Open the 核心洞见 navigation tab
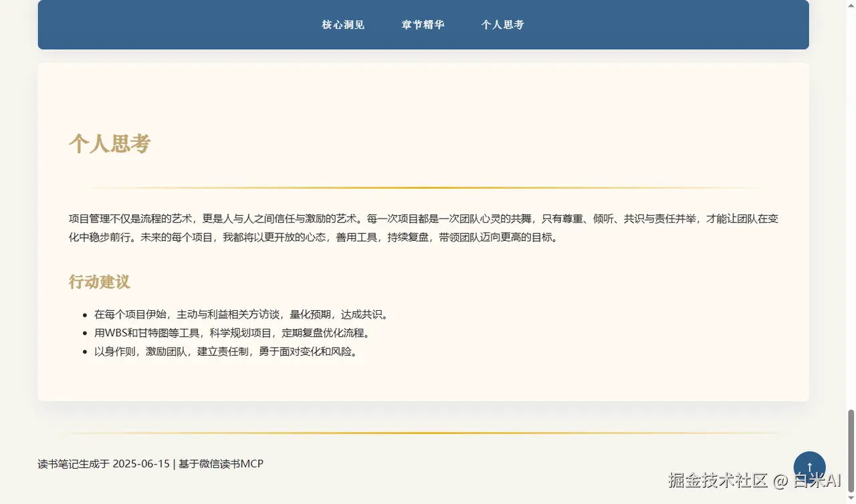This screenshot has height=504, width=856. coord(343,25)
